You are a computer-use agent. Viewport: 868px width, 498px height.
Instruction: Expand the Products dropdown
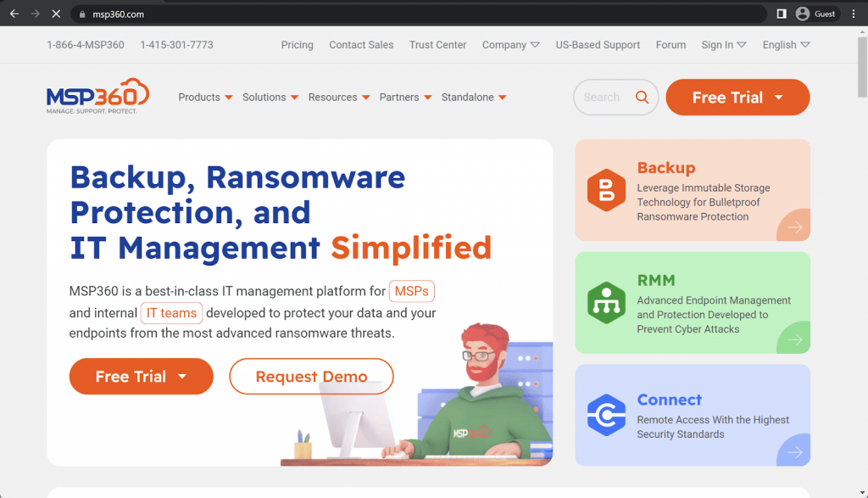pyautogui.click(x=205, y=97)
